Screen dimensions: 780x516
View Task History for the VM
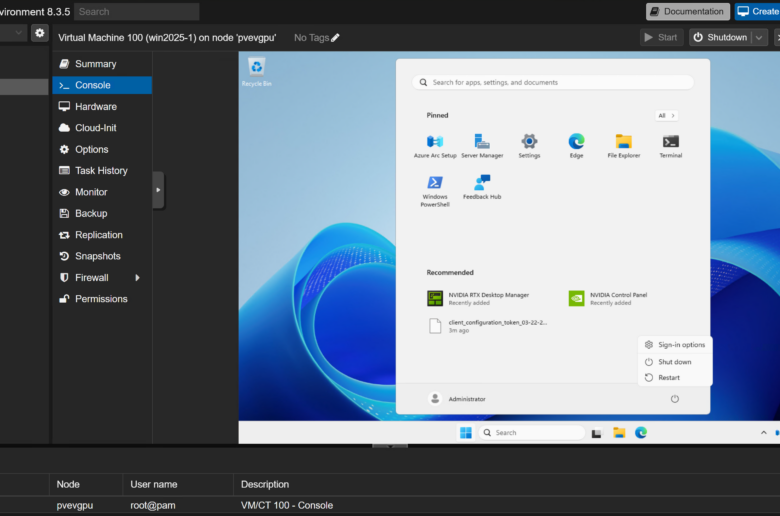point(101,171)
